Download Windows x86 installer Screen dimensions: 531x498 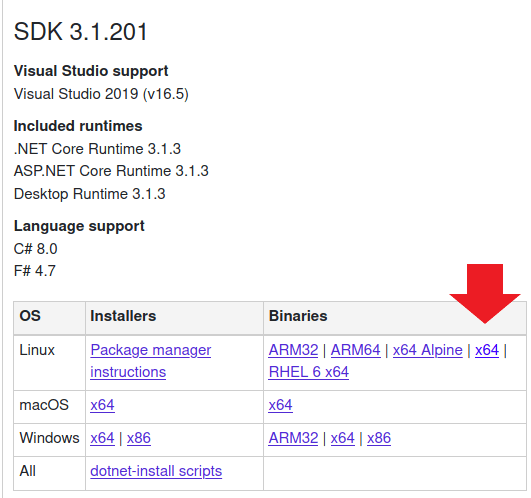point(139,438)
